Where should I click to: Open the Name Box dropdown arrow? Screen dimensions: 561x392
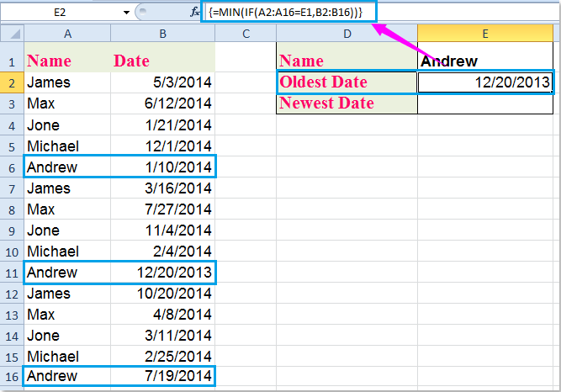tap(126, 13)
